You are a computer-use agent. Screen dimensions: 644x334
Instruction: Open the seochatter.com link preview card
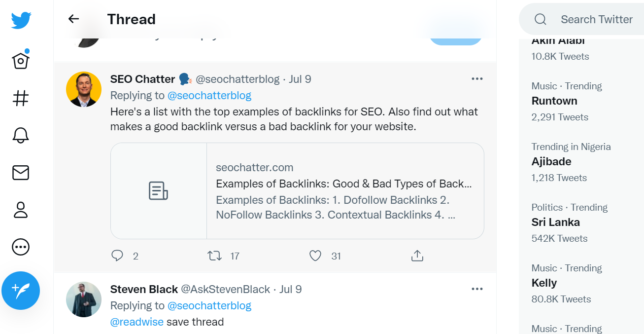click(x=297, y=191)
